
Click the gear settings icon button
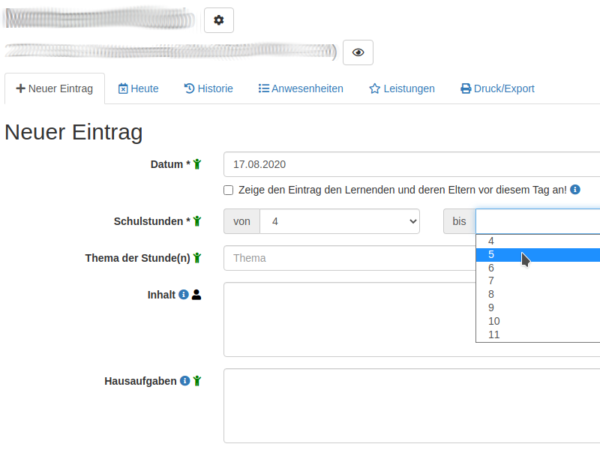click(219, 20)
